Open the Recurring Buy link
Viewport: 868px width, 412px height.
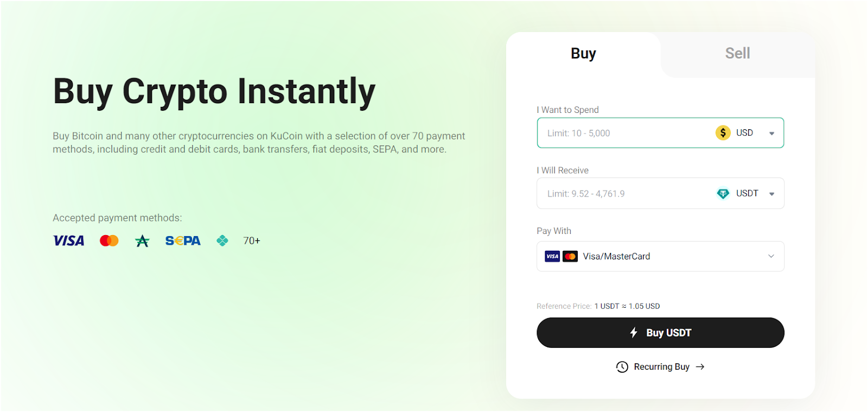pyautogui.click(x=660, y=367)
